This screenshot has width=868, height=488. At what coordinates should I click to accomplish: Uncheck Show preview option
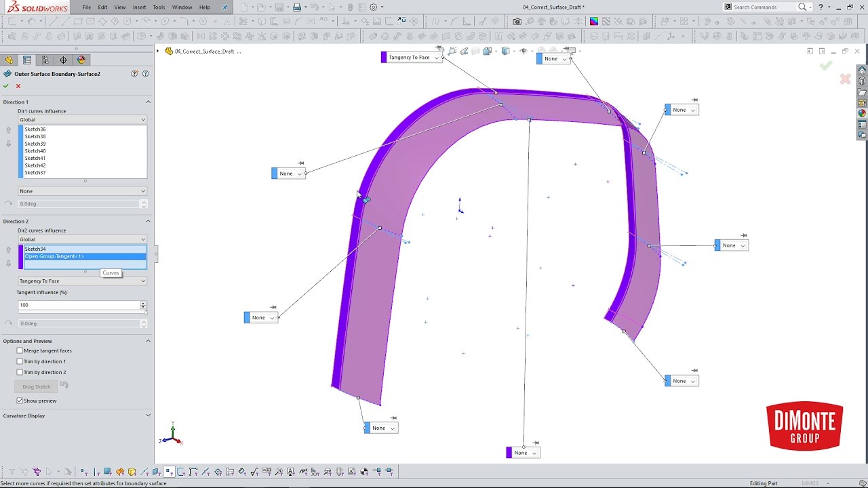coord(20,401)
